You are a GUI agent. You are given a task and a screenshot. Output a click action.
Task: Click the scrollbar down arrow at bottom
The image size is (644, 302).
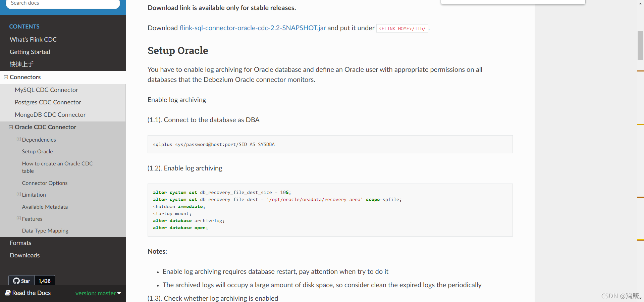[640, 298]
